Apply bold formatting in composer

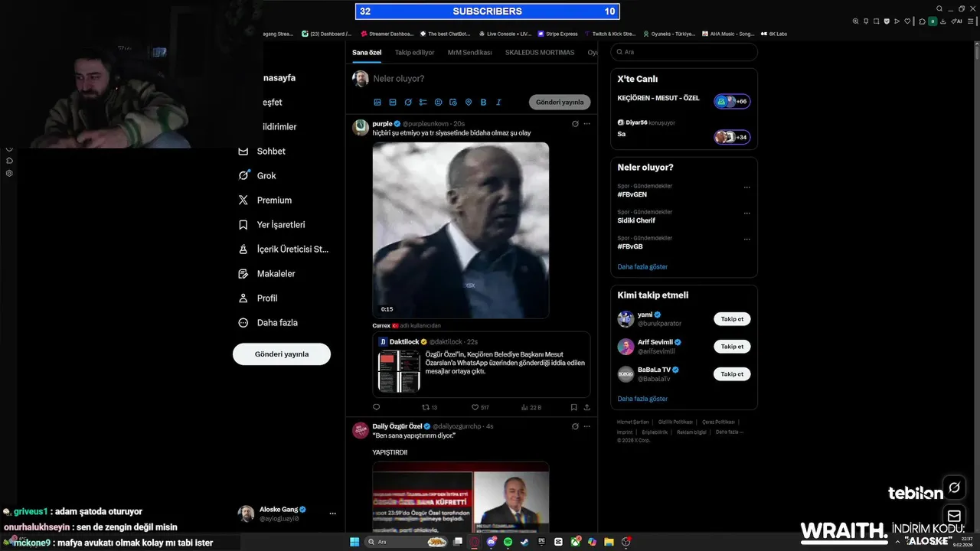coord(484,102)
